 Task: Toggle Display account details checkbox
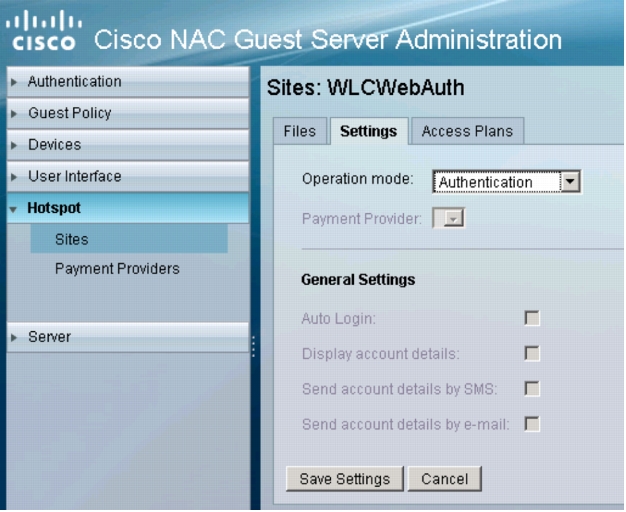click(x=532, y=353)
